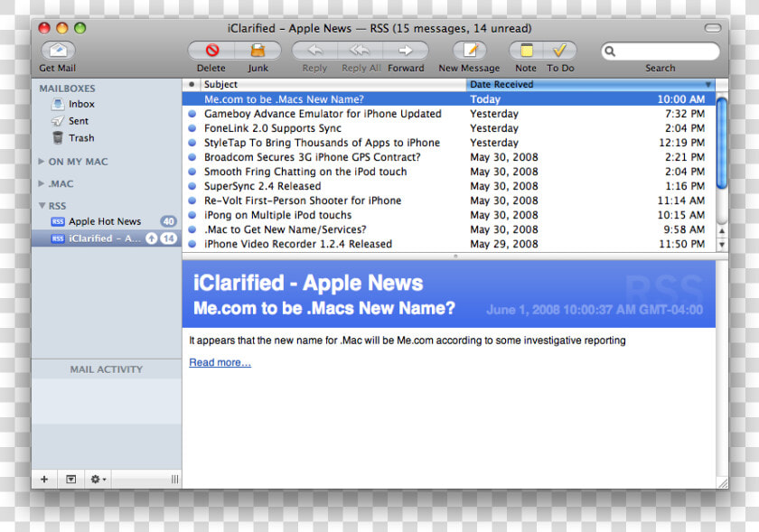Click the Sent paper plane icon
The width and height of the screenshot is (759, 532).
(58, 121)
